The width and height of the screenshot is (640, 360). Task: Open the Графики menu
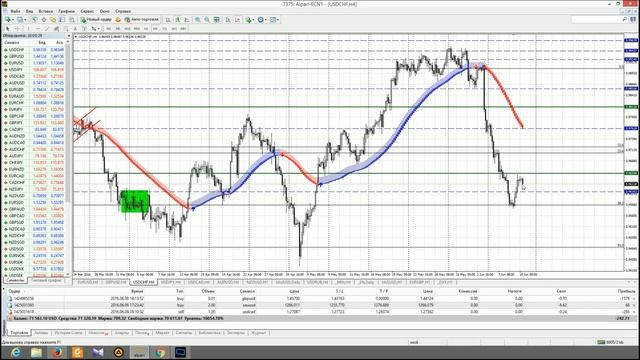67,11
